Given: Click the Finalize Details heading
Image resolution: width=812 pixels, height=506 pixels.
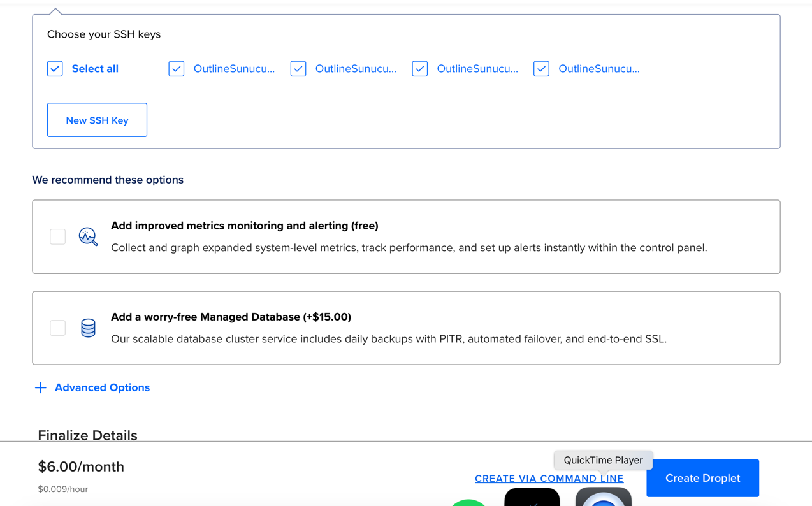Looking at the screenshot, I should pos(88,435).
